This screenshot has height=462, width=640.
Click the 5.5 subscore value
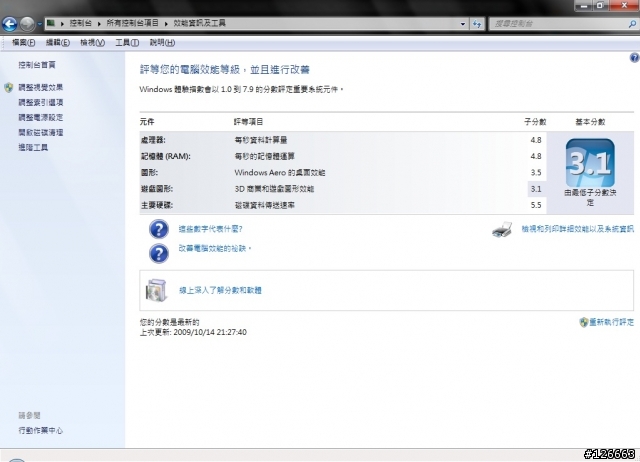coord(536,205)
